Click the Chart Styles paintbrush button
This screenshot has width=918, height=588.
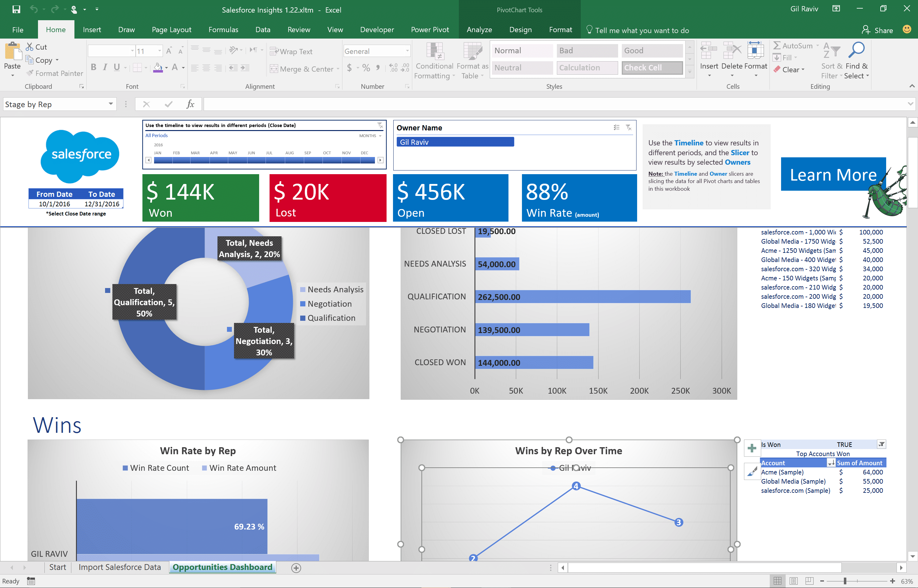(x=752, y=472)
